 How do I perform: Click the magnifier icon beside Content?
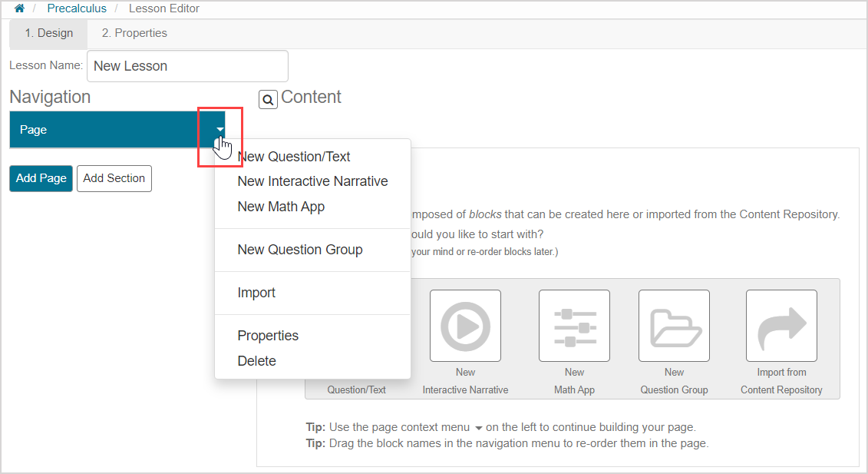(x=268, y=99)
